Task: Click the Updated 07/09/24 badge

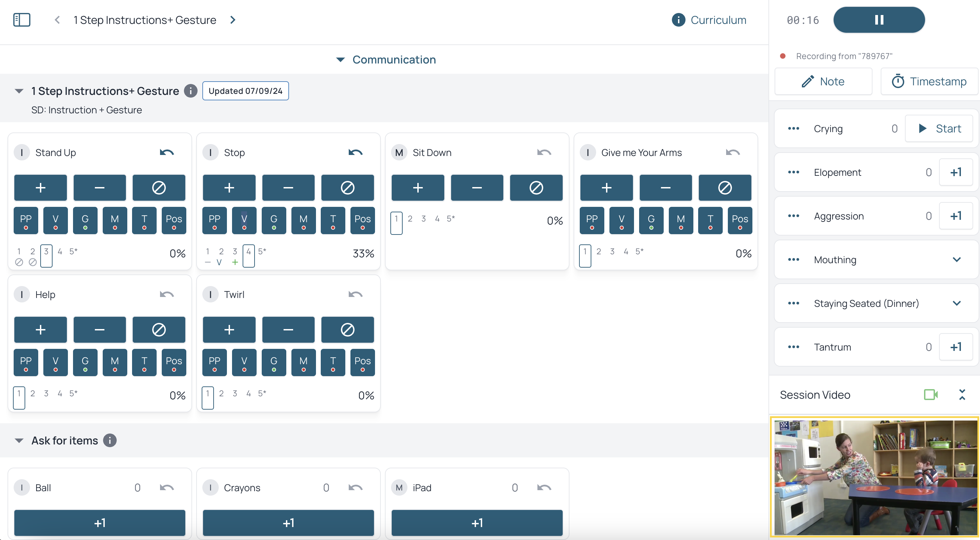Action: tap(245, 91)
